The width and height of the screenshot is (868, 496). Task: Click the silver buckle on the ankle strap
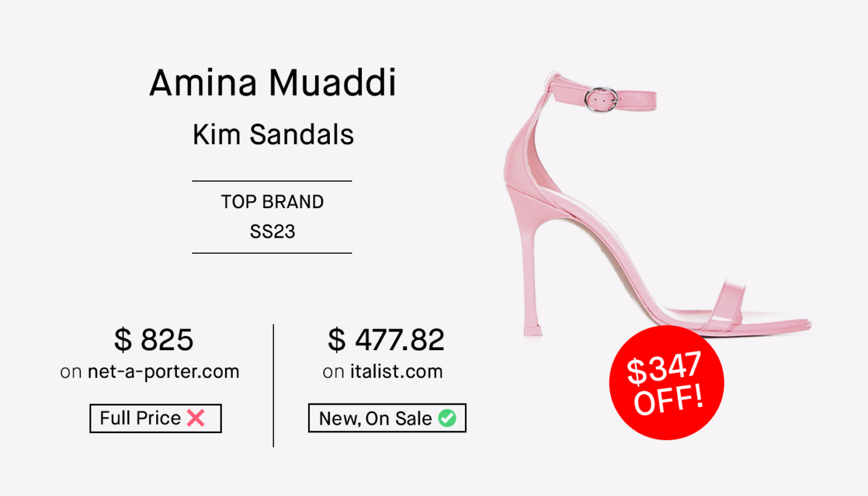pos(601,99)
